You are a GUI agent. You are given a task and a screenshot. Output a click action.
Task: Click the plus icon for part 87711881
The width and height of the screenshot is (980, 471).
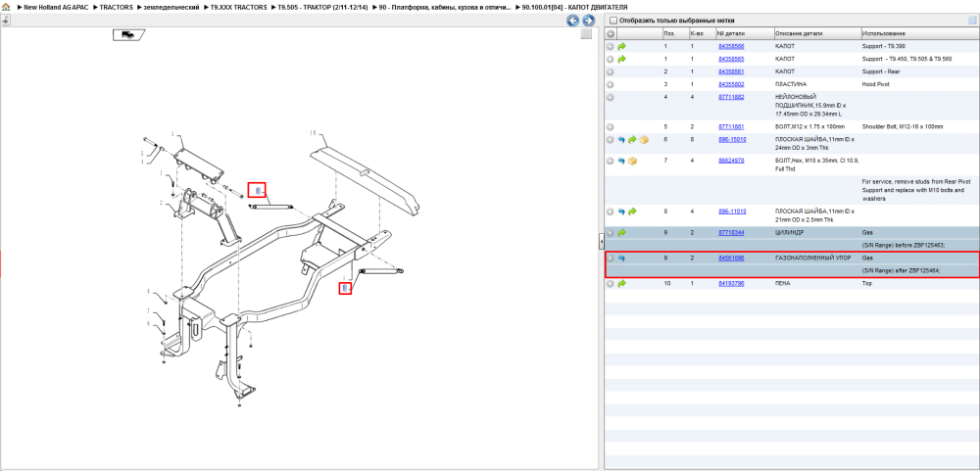click(611, 127)
